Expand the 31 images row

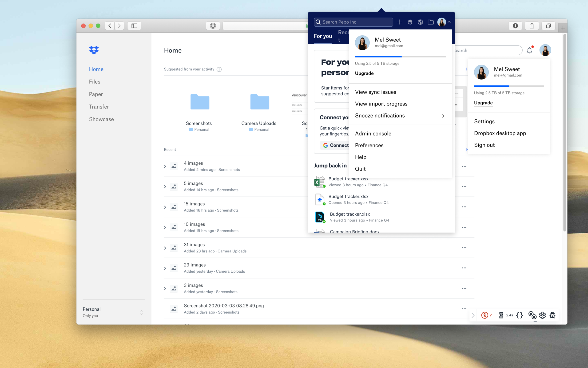[165, 248]
